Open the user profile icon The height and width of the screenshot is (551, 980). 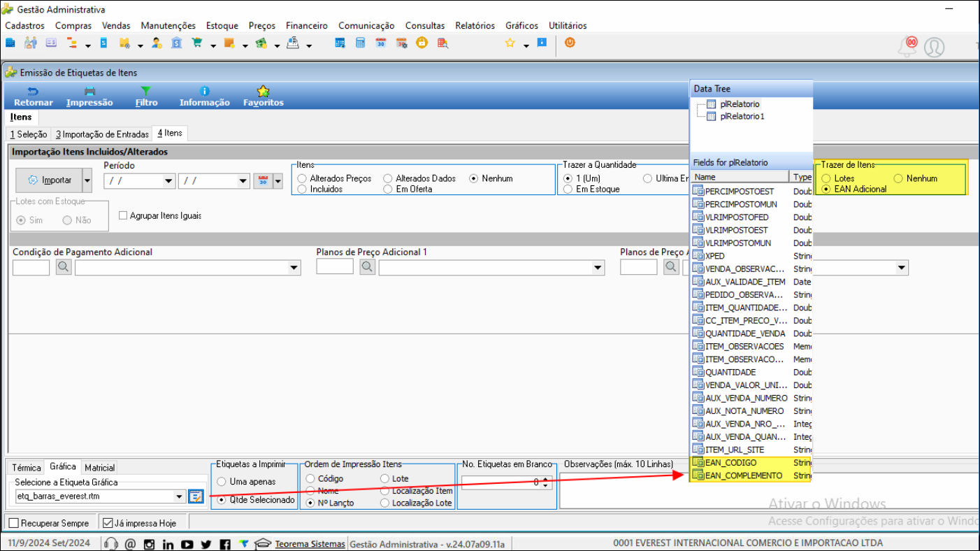tap(934, 47)
